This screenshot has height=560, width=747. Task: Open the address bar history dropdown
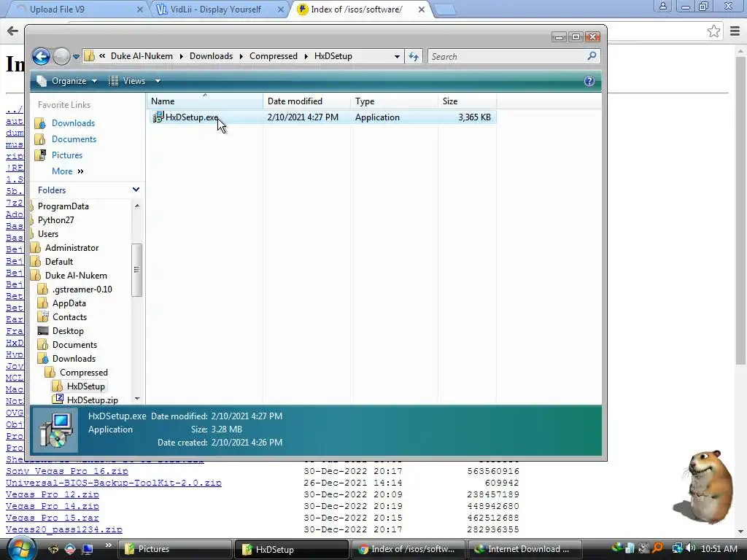[397, 57]
